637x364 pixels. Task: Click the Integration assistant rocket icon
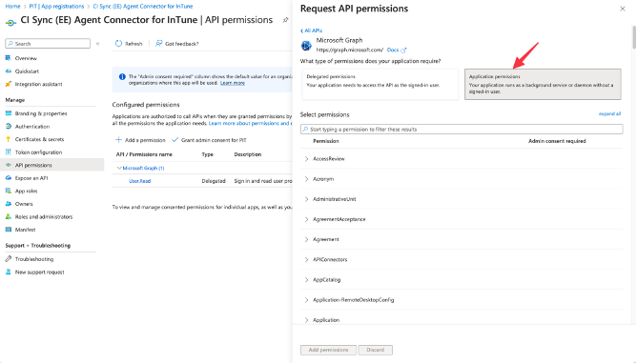tap(9, 84)
